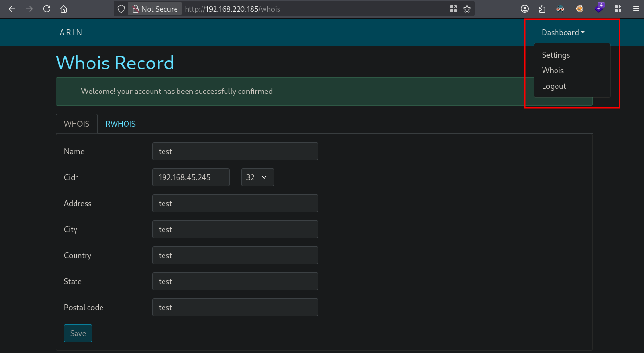Choose Settings from Dashboard menu
The height and width of the screenshot is (353, 644).
click(556, 55)
